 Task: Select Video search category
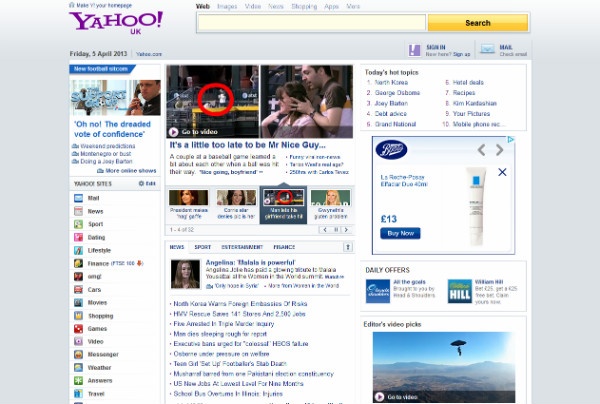point(253,7)
